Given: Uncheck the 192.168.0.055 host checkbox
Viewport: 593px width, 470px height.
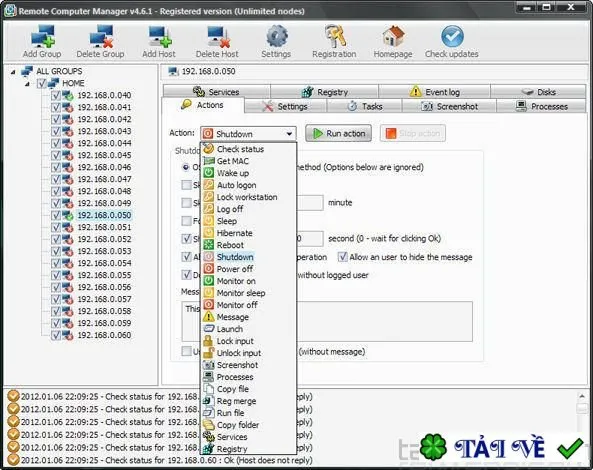Looking at the screenshot, I should coord(56,275).
